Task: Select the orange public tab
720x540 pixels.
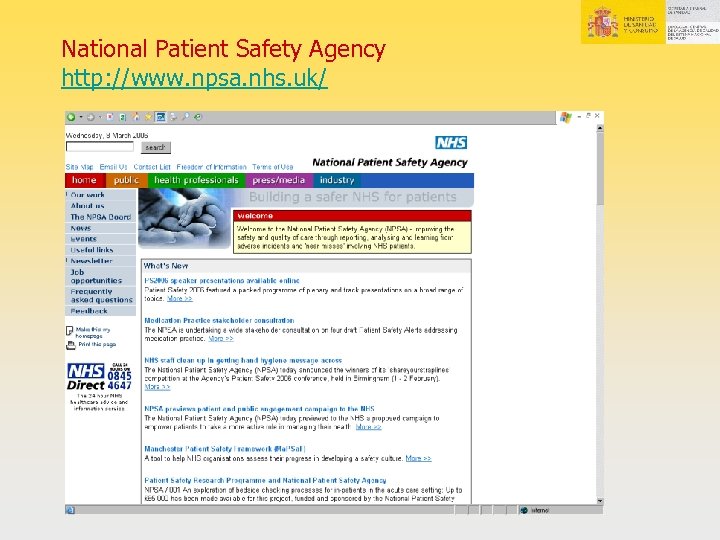Action: click(x=127, y=180)
